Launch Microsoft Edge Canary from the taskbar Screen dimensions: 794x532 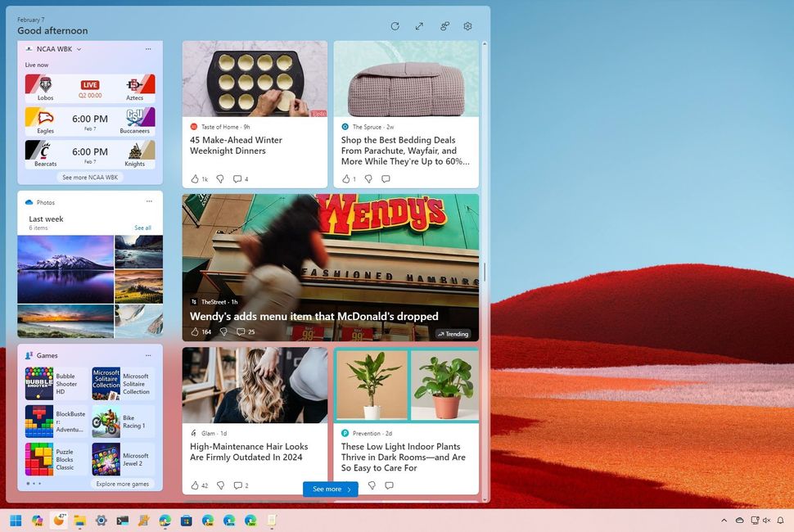coord(207,521)
